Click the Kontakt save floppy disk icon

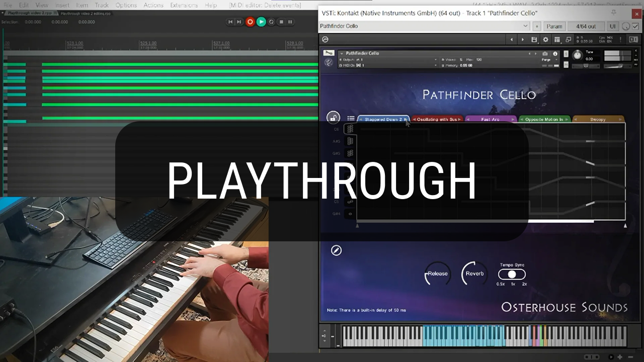pyautogui.click(x=534, y=40)
